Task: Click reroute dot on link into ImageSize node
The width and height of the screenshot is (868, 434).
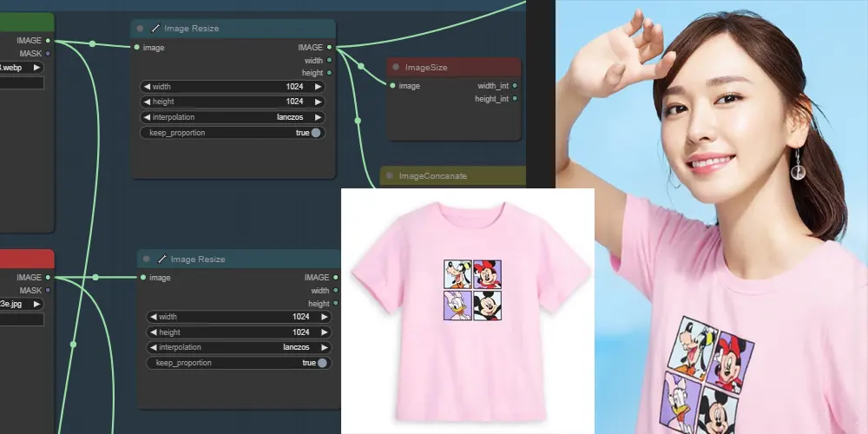Action: coord(361,67)
